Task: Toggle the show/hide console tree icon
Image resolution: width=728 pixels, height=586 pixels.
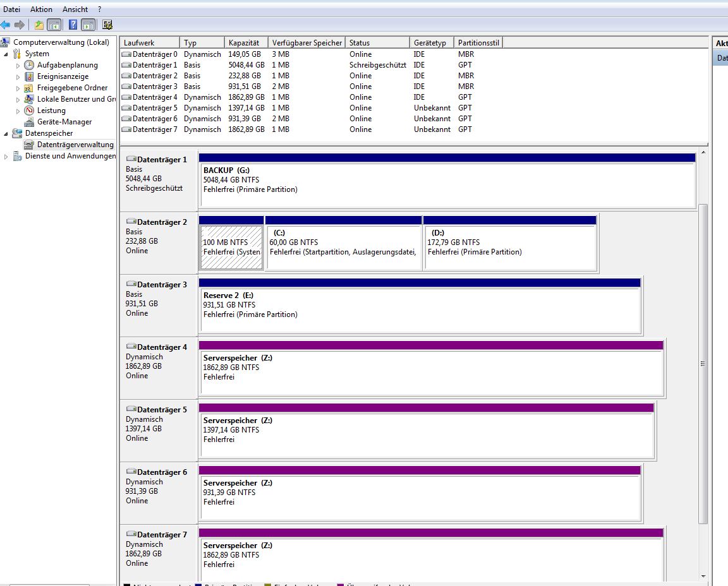Action: click(54, 25)
